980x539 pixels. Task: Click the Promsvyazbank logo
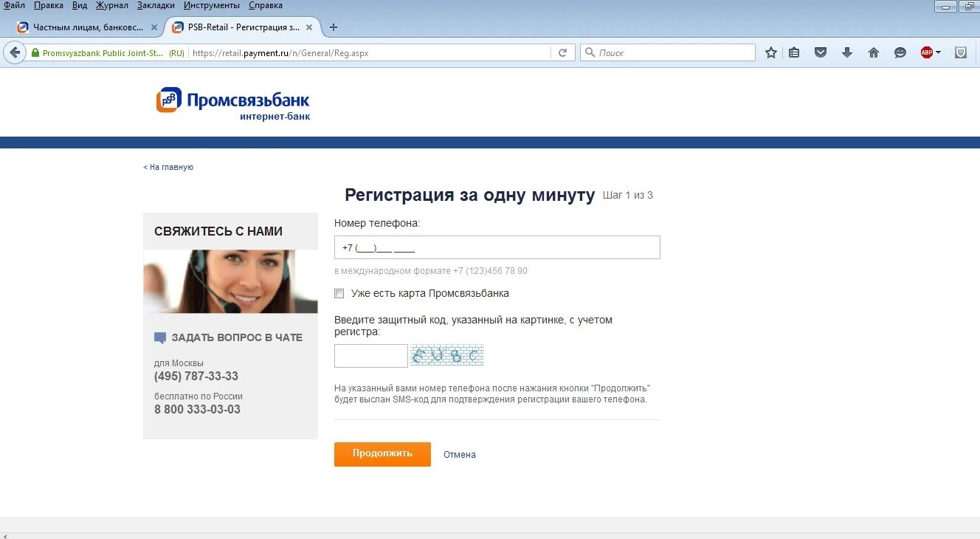233,100
